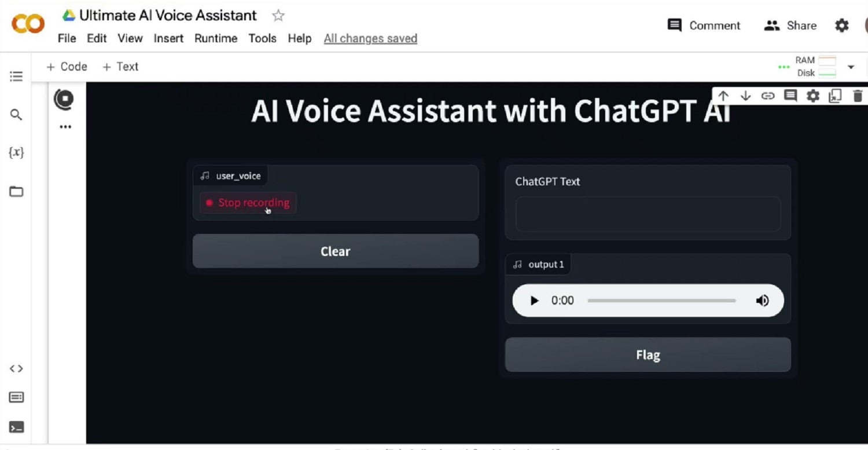
Task: Stop the running cell execution
Action: pyautogui.click(x=64, y=99)
